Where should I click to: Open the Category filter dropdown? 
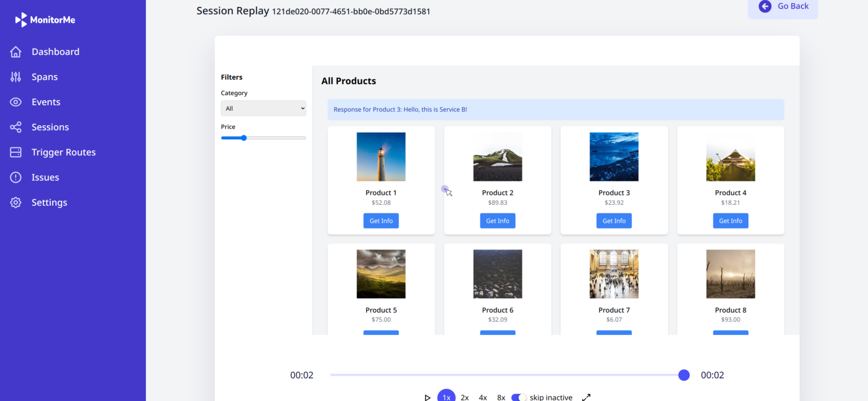[263, 108]
